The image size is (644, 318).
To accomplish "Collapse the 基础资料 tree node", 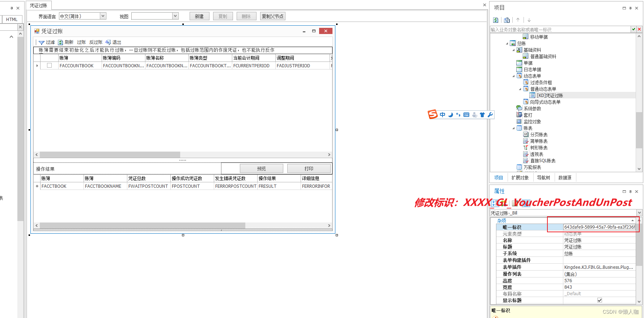I will point(513,50).
